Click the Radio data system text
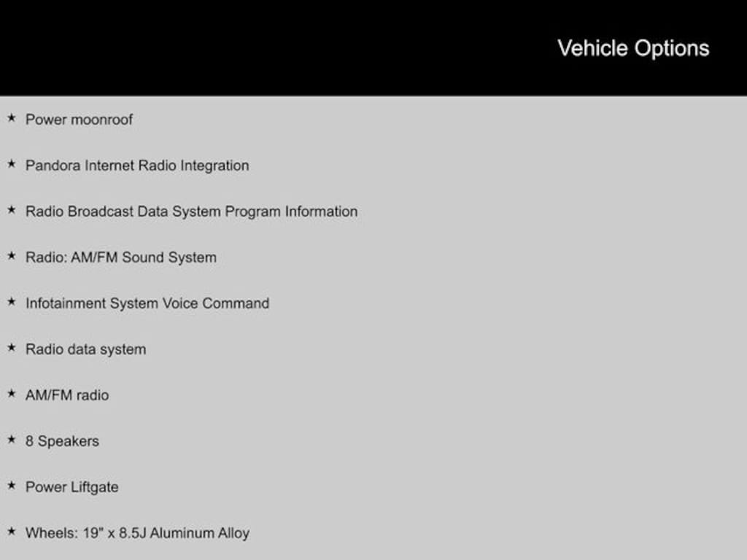 point(85,349)
